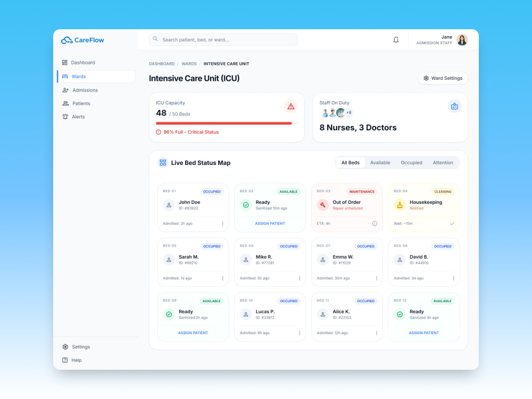Click the Live Bed Status Map grid icon
The image size is (532, 399).
click(x=163, y=162)
